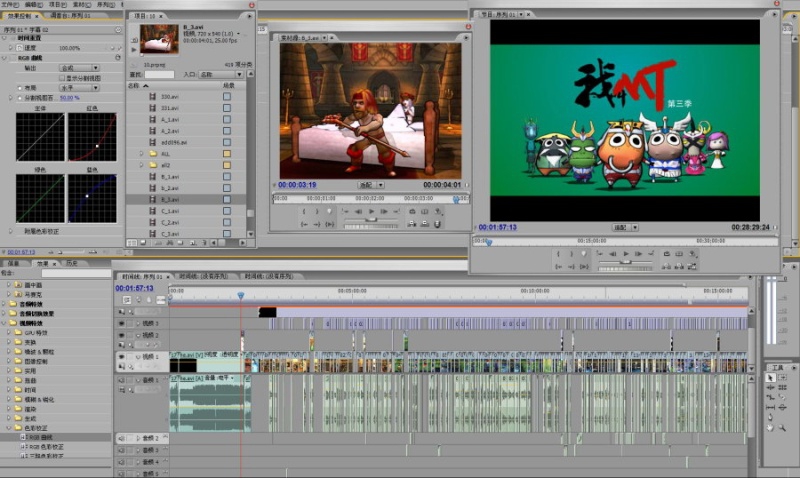
Task: Step back one frame in program monitor
Action: 613,254
